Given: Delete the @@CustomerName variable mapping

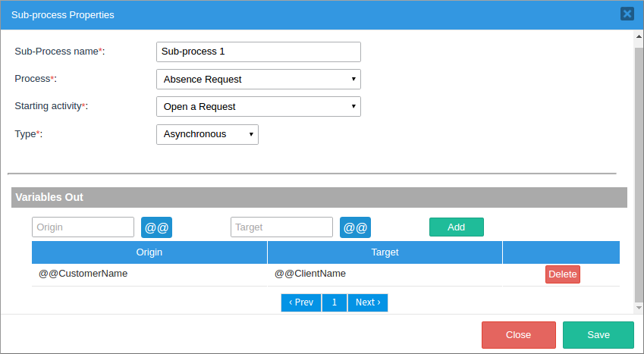Looking at the screenshot, I should coord(562,274).
